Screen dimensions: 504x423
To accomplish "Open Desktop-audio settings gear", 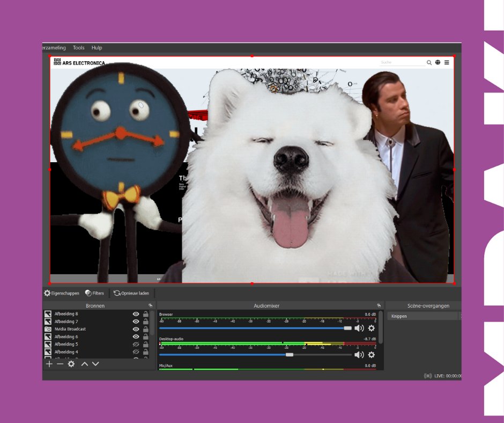I will tap(371, 355).
